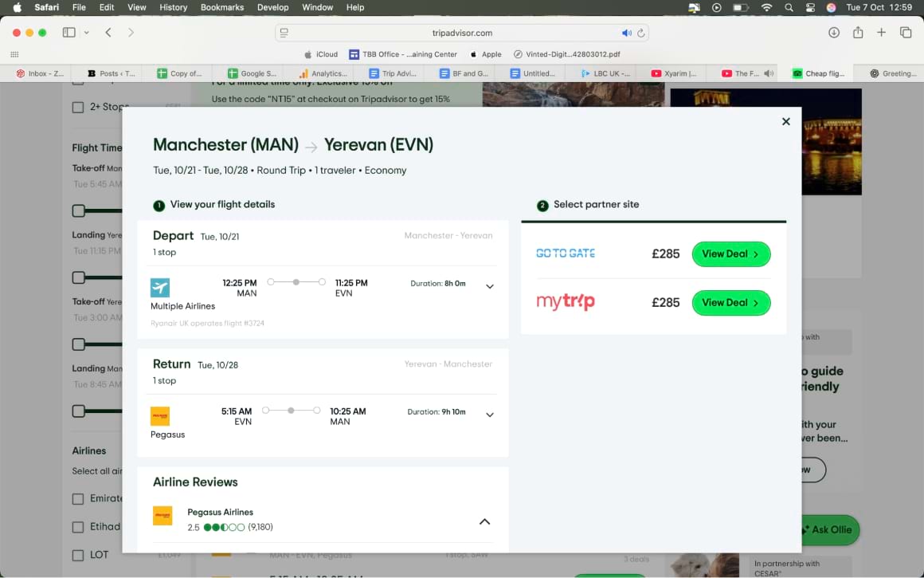Click the now playing icon in menu bar

click(x=717, y=7)
